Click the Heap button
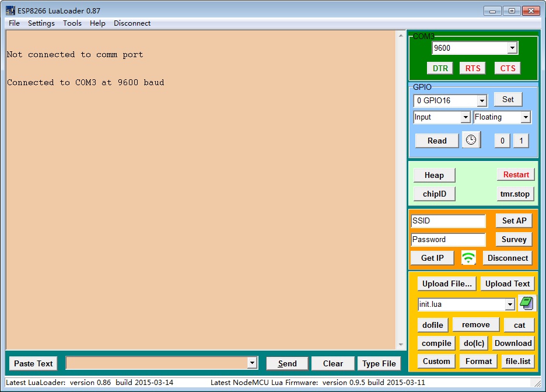 [x=434, y=175]
